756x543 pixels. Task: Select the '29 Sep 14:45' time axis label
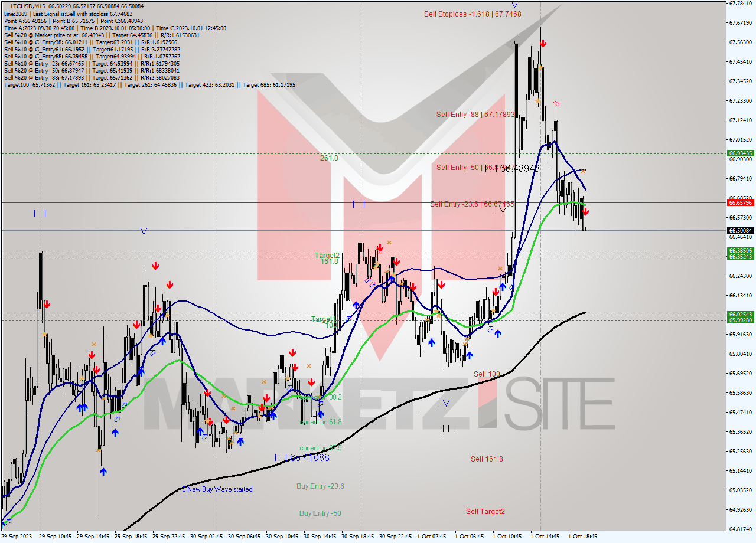[x=93, y=537]
